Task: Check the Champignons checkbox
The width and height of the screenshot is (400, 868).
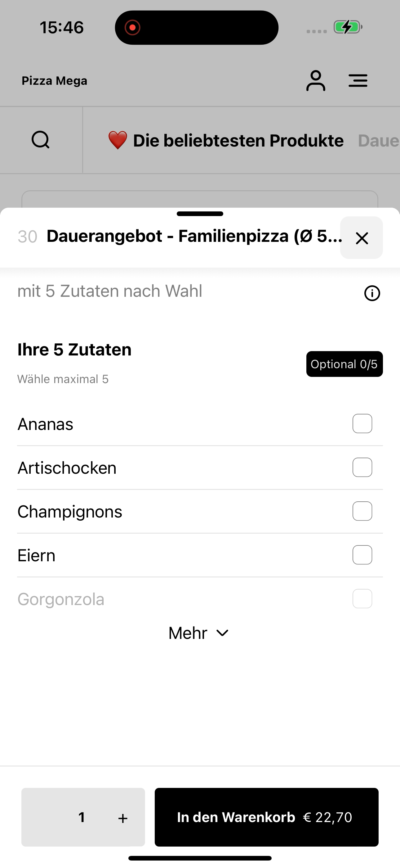Action: pyautogui.click(x=362, y=511)
